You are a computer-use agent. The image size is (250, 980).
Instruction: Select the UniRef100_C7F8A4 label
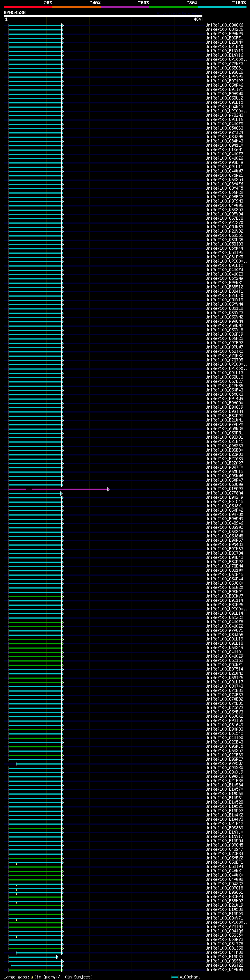pyautogui.click(x=224, y=493)
